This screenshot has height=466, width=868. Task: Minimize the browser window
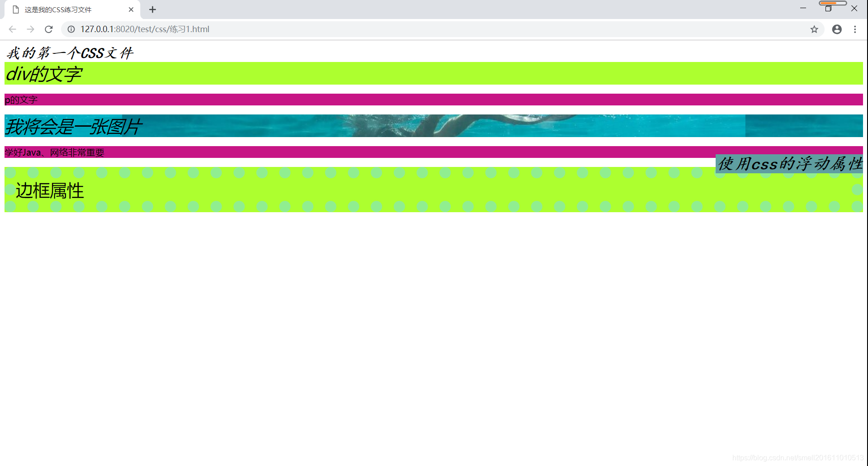coord(803,8)
